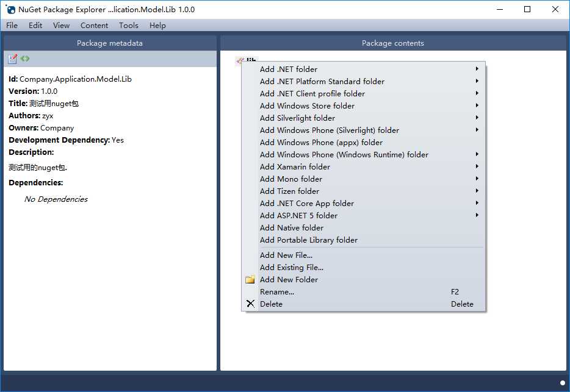Click the Package metadata header
570x392 pixels.
110,43
